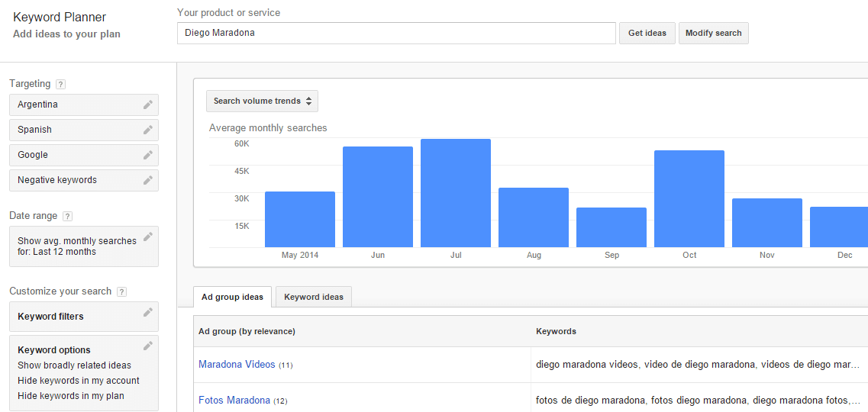Switch to Ad group ideas tab
Image resolution: width=868 pixels, height=412 pixels.
pyautogui.click(x=233, y=297)
